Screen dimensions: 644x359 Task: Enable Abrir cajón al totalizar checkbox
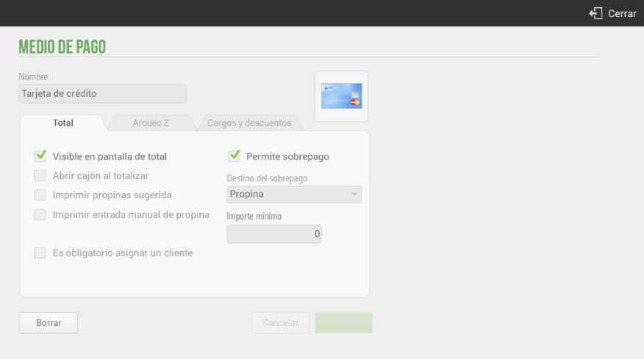click(x=40, y=175)
